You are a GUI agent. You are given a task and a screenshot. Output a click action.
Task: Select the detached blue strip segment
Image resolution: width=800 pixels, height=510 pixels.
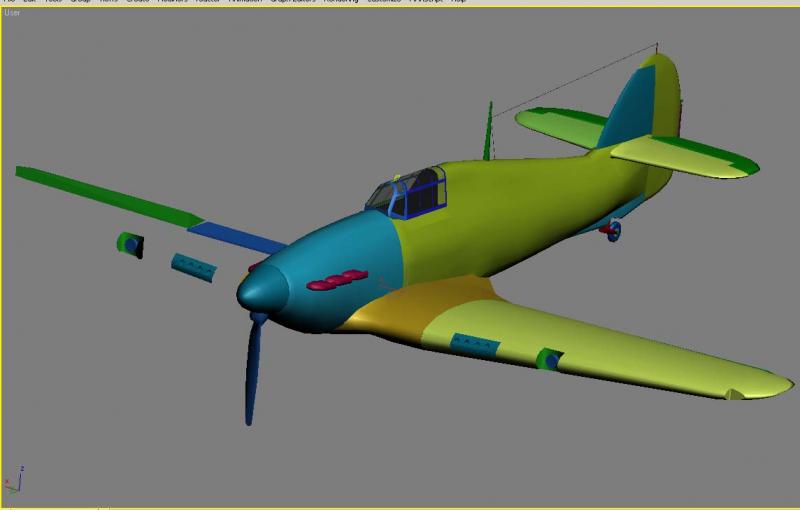click(237, 237)
